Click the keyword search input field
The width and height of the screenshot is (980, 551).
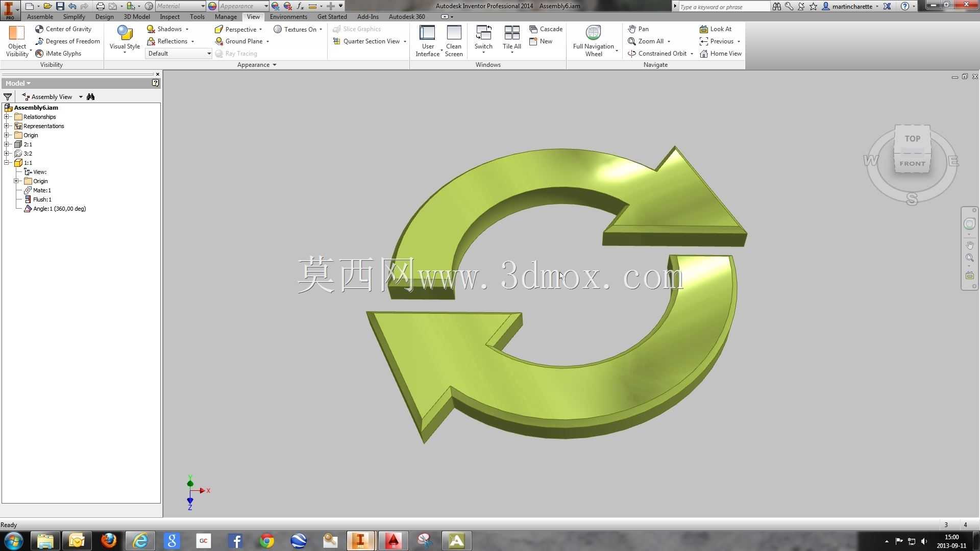(724, 7)
